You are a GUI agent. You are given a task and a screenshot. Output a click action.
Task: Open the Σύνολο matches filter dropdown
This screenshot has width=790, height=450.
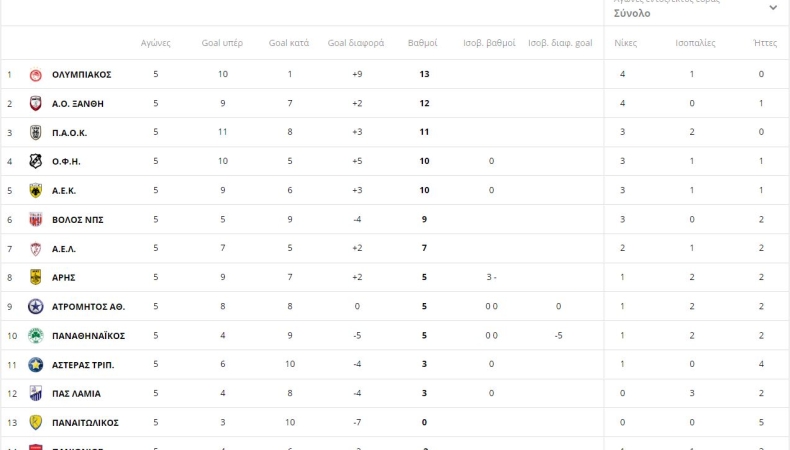pos(695,12)
